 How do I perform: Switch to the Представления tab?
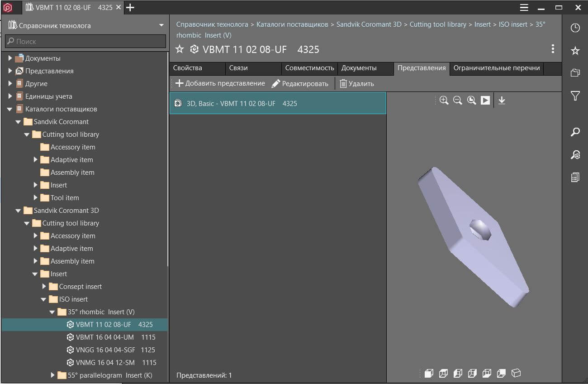[422, 68]
